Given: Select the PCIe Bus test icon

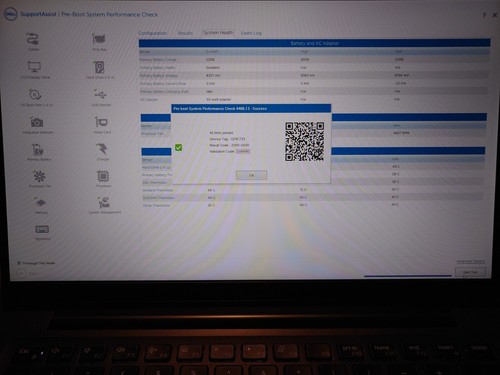Looking at the screenshot, I should point(99,39).
